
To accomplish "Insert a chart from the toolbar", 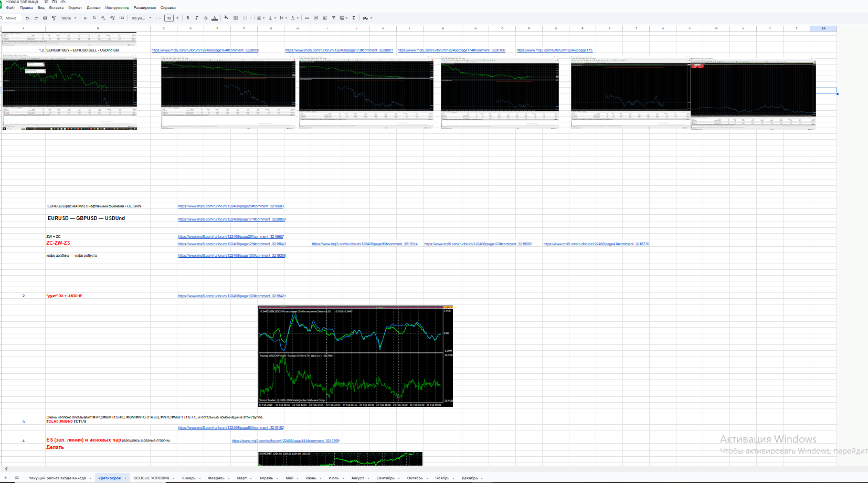I will coord(325,18).
